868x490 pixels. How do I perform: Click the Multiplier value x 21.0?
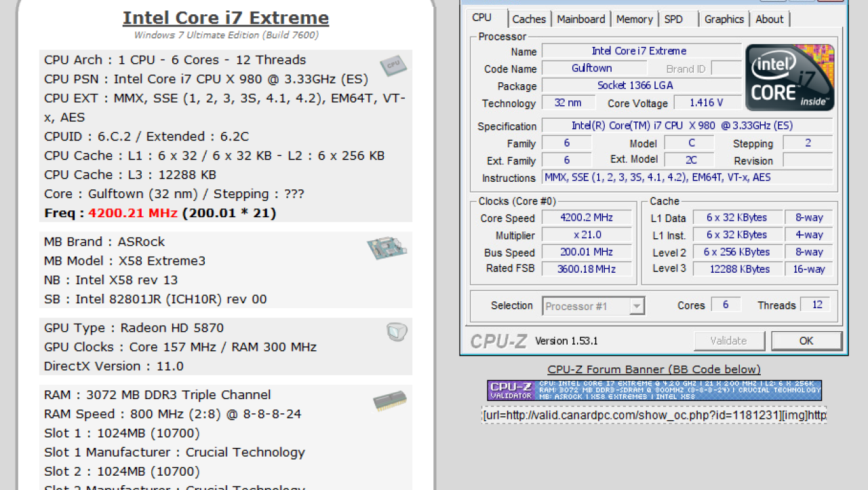587,235
